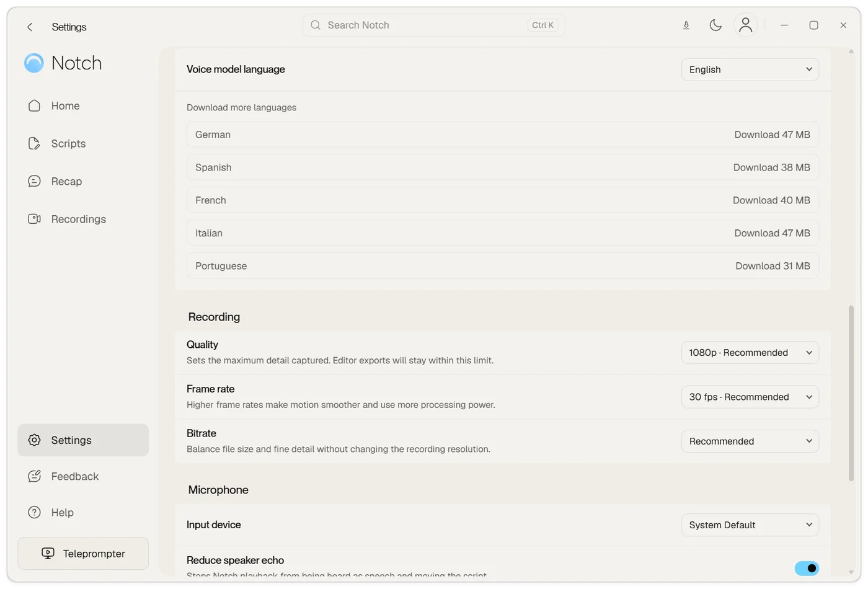Download the Italian language 47 MB
This screenshot has height=589, width=868.
coord(772,233)
